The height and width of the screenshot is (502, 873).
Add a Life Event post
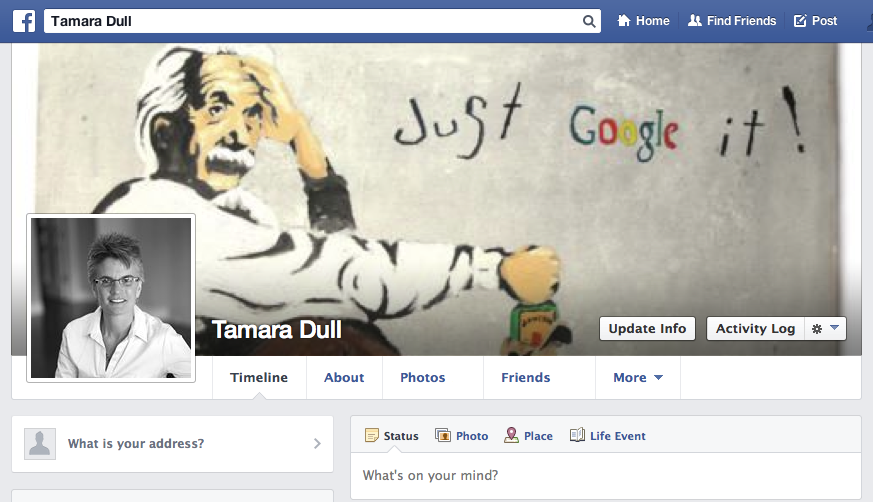click(x=608, y=436)
